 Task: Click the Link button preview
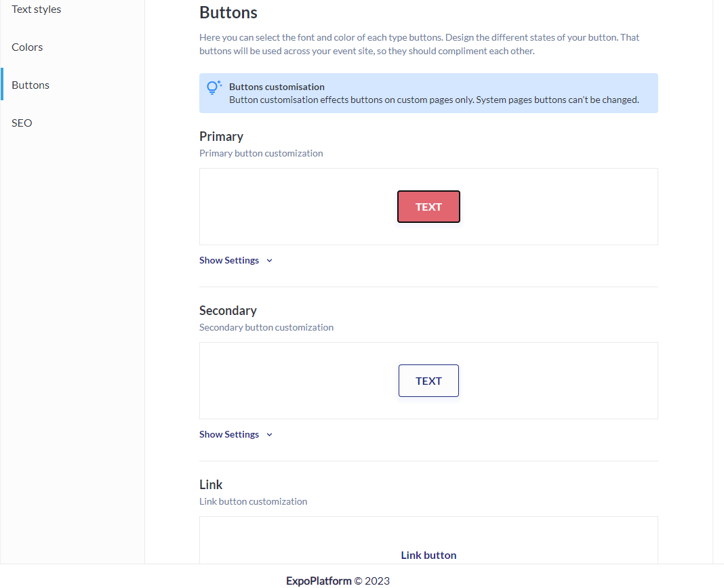pos(428,555)
